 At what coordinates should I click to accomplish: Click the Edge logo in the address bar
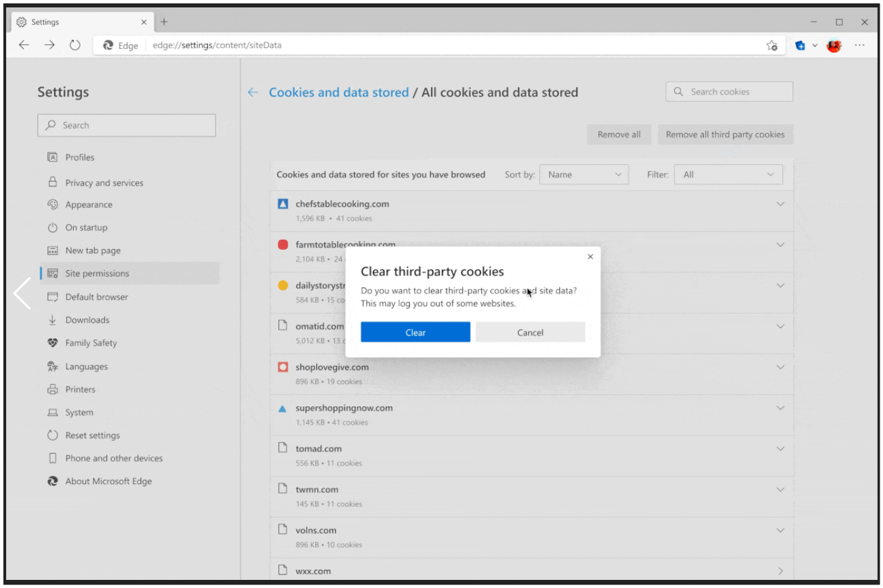point(107,45)
